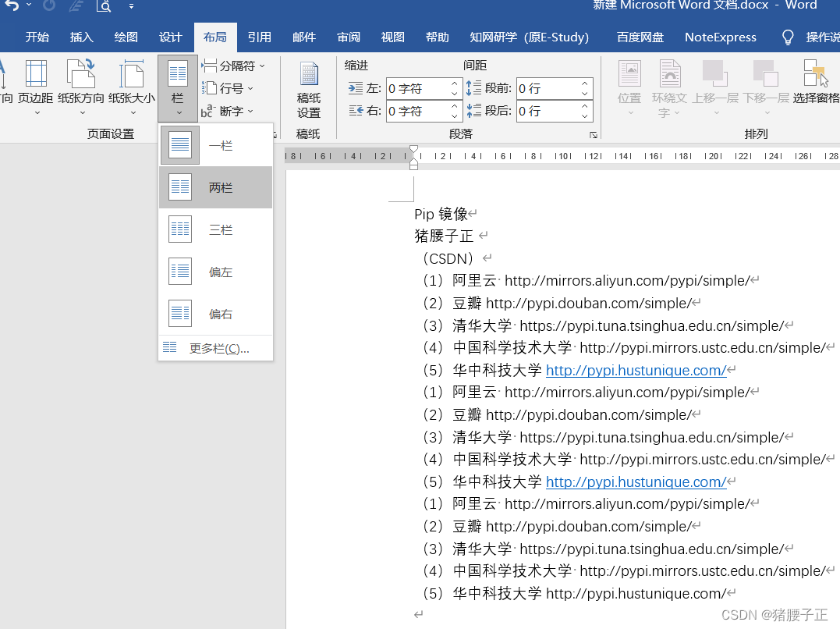Switch to the Help (帮助) tab
This screenshot has height=629, width=840.
click(x=437, y=37)
